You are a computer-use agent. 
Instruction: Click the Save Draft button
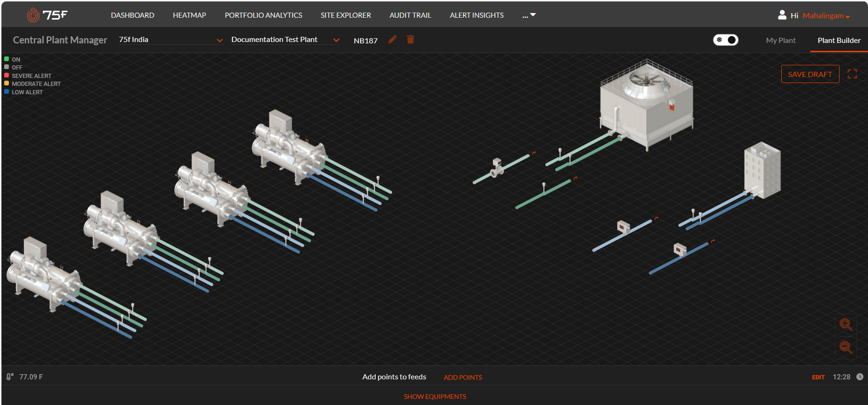click(x=810, y=74)
